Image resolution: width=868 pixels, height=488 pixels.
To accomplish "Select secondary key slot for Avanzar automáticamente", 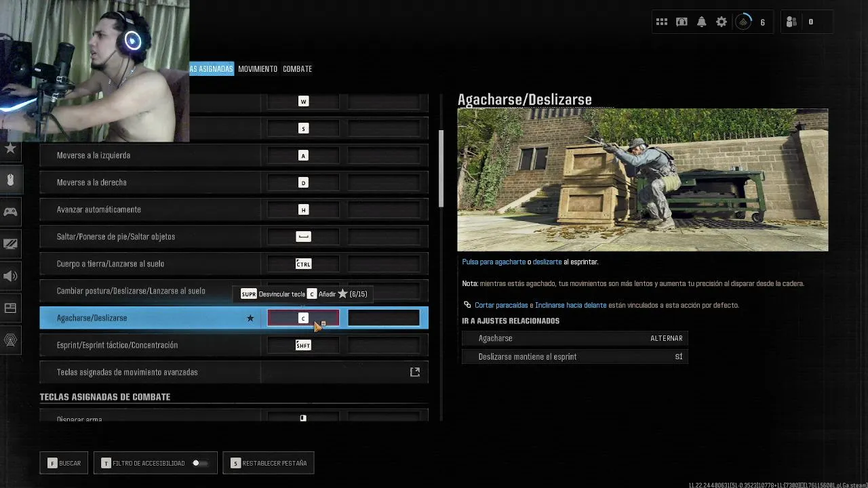I will (384, 209).
